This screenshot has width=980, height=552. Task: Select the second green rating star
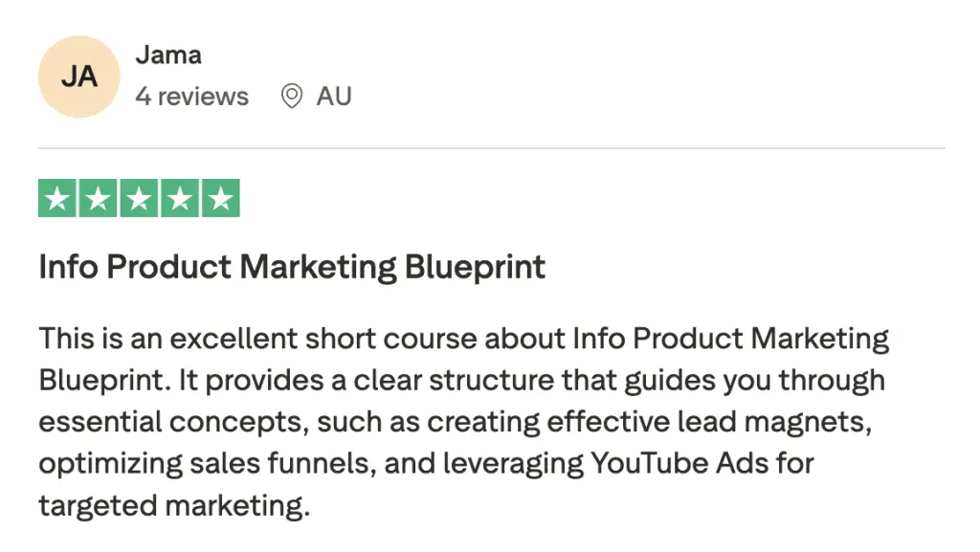point(99,199)
